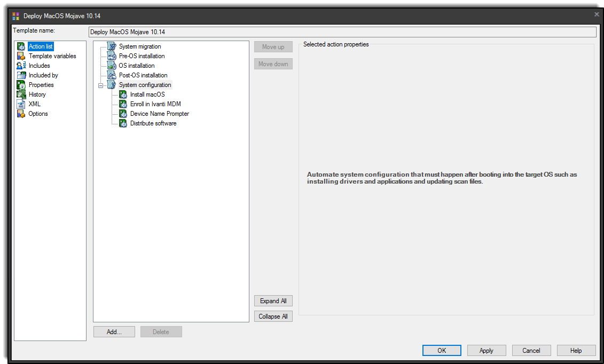Open Help for this dialog

pyautogui.click(x=576, y=350)
